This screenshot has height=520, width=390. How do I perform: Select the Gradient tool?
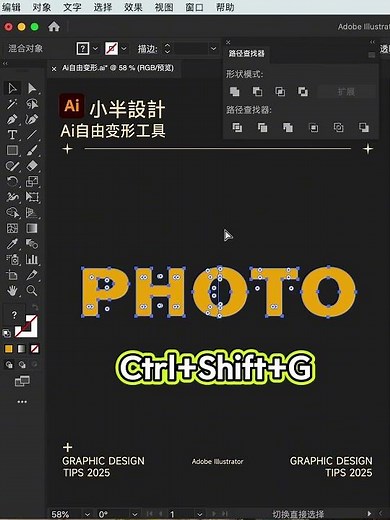(32, 228)
